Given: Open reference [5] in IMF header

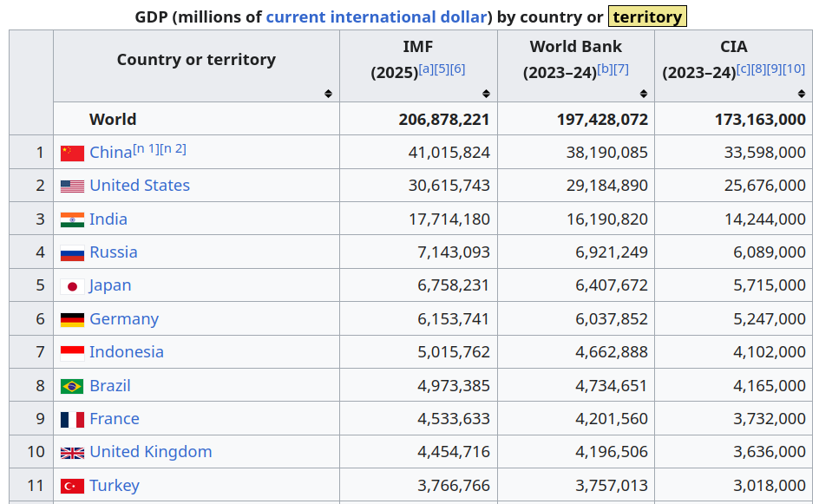Looking at the screenshot, I should click(442, 69).
